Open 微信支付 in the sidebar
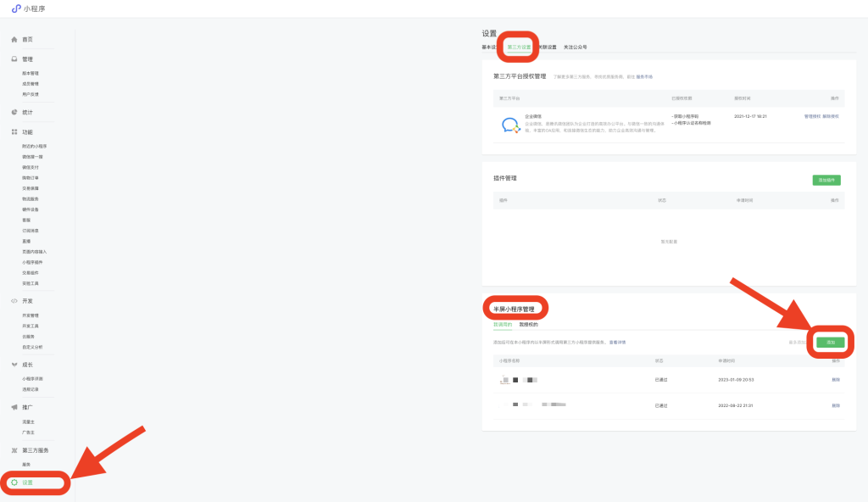 click(x=31, y=167)
